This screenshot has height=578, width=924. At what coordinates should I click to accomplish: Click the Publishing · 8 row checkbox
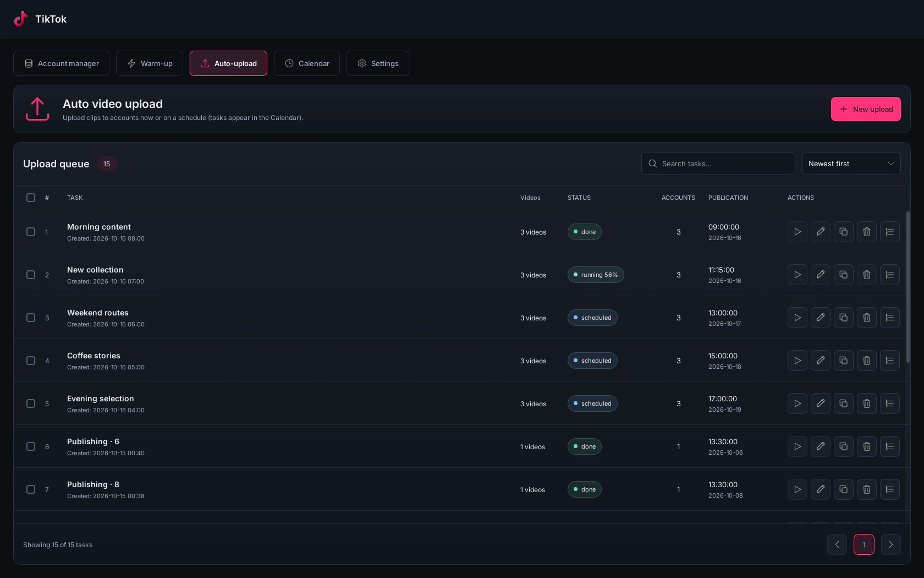tap(31, 489)
